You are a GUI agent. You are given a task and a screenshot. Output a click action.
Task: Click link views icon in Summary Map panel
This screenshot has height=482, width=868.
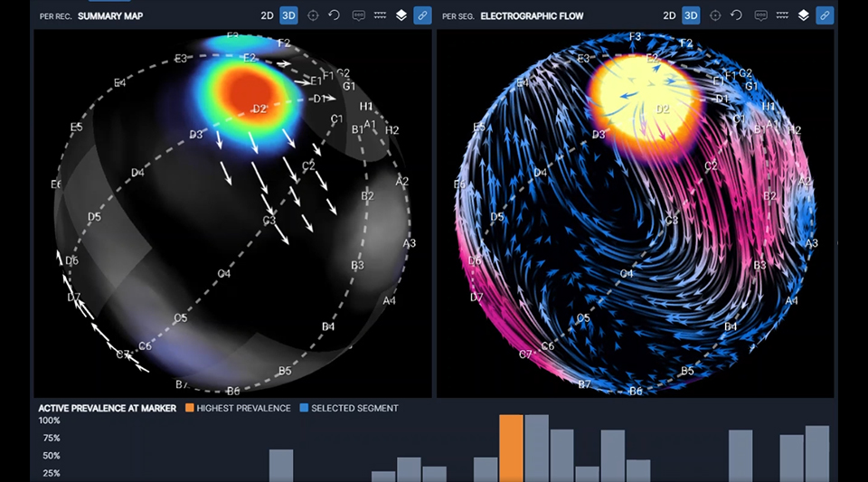click(x=422, y=15)
